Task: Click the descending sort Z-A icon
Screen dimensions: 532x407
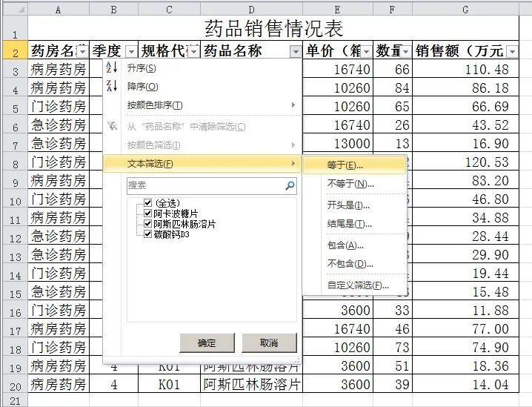Action: tap(112, 85)
